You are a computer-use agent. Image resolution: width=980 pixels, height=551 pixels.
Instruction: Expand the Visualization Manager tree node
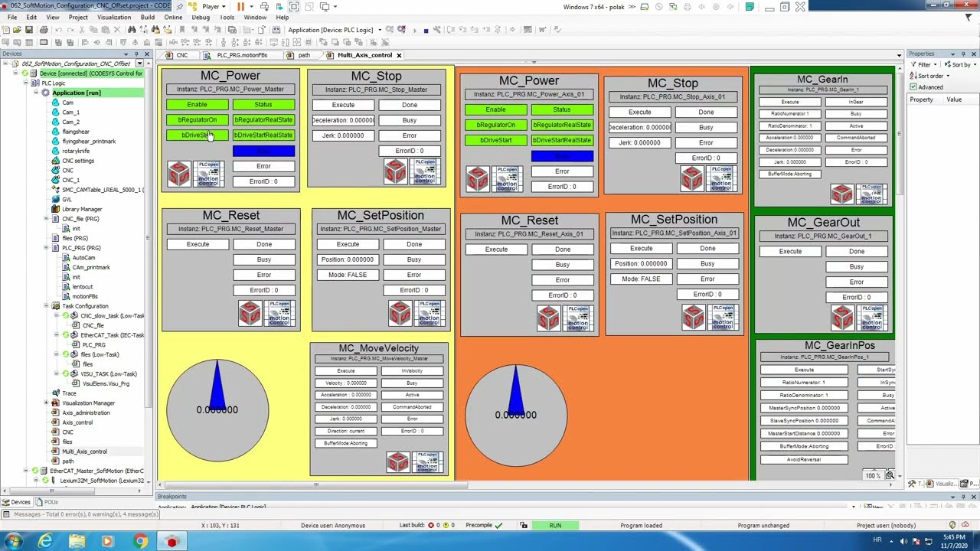pyautogui.click(x=47, y=403)
